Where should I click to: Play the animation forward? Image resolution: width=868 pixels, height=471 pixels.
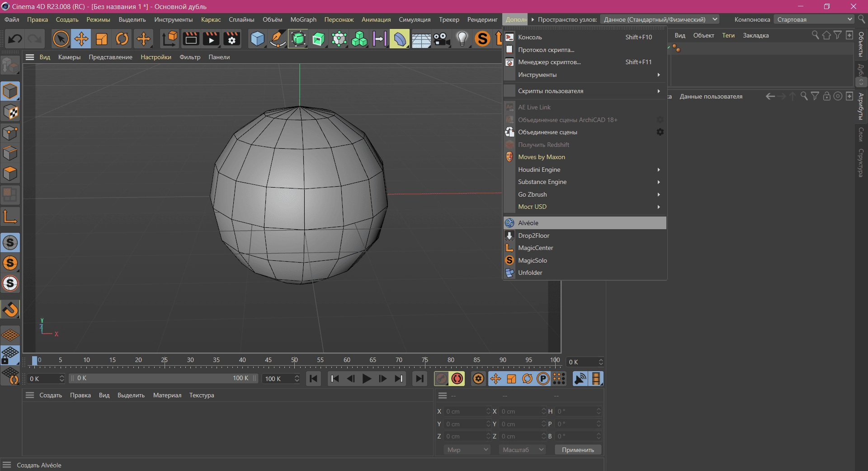coord(367,379)
